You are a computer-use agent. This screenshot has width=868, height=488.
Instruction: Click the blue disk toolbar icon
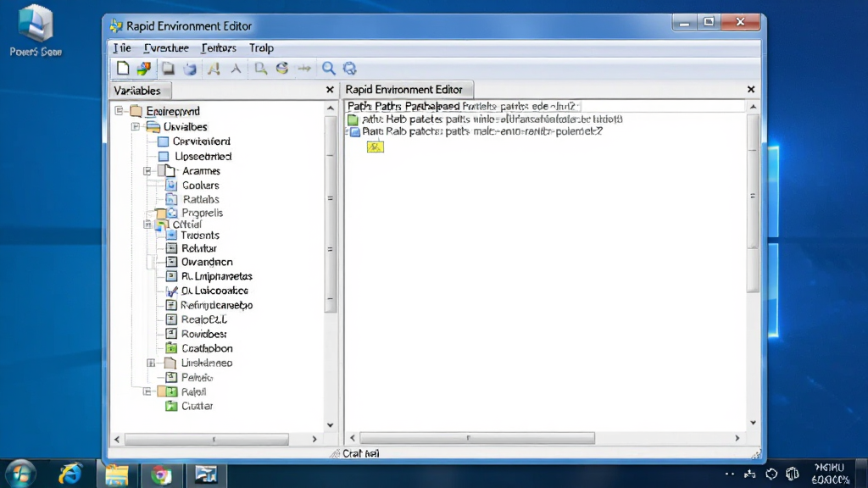190,69
